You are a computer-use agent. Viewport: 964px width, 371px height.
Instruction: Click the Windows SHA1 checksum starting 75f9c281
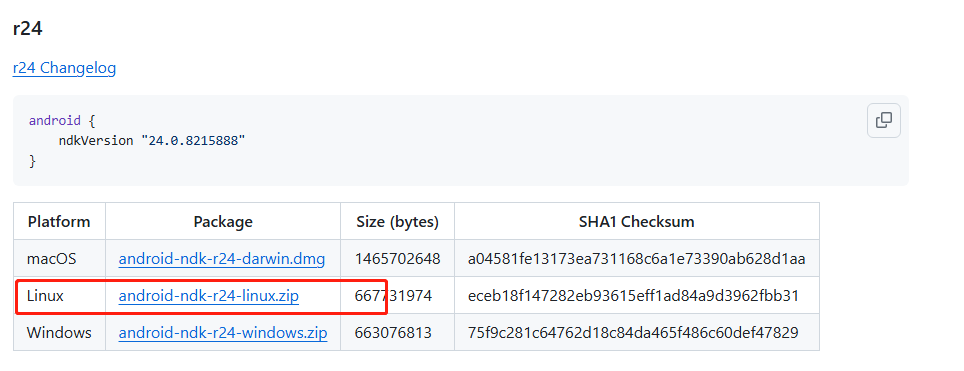[x=633, y=333]
